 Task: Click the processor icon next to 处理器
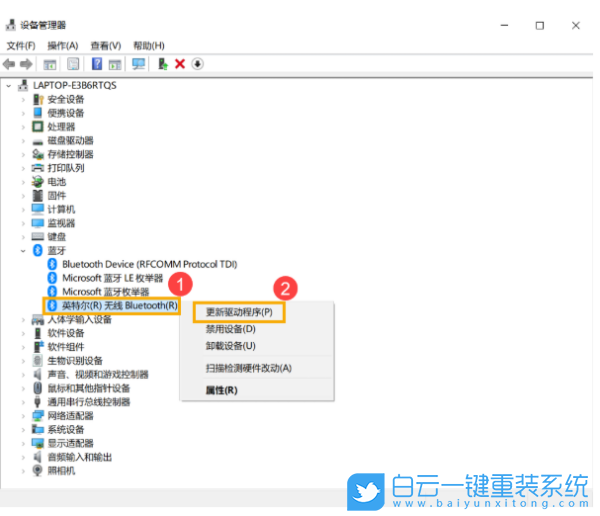click(38, 126)
